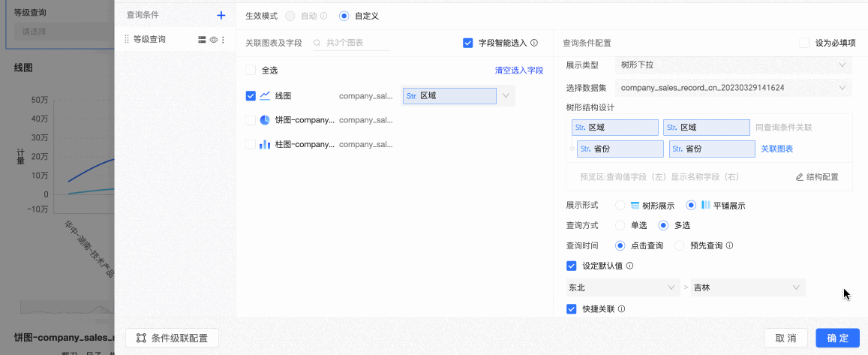868x355 pixels.
Task: Click the bar chart icon for 柱图
Action: coord(265,144)
